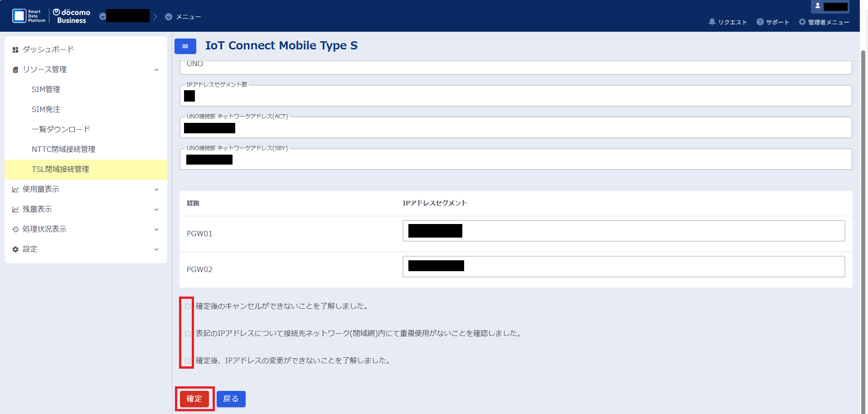Click the history icon beside 処理状況表示
Screen dimensions: 868x414
(15, 229)
